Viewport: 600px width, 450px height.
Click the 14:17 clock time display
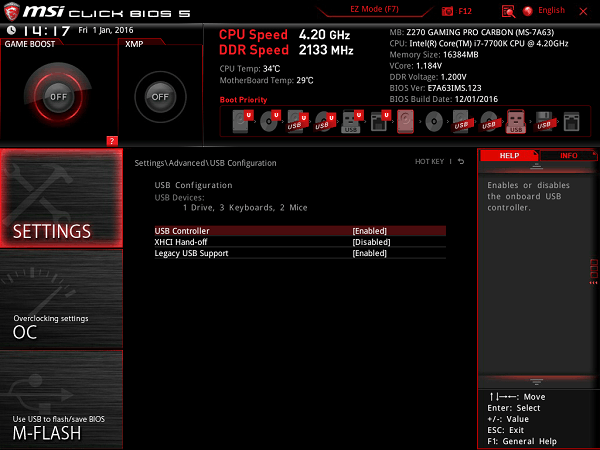click(x=46, y=30)
